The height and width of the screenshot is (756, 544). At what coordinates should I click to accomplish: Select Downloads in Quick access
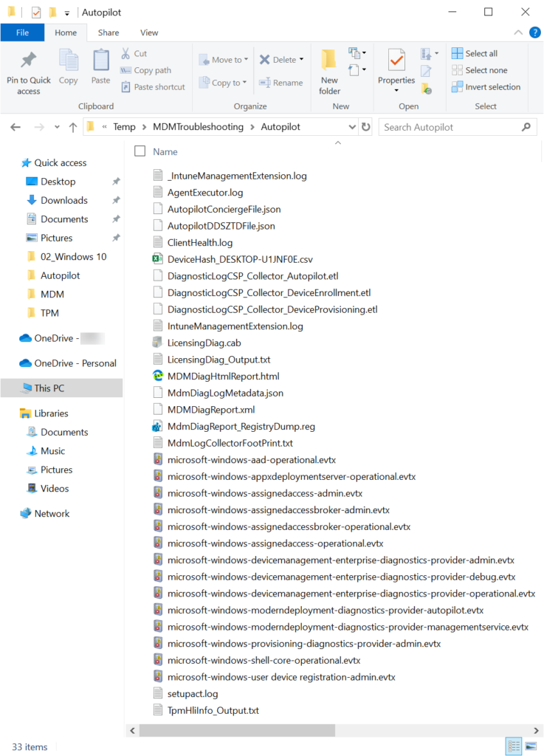click(x=64, y=200)
